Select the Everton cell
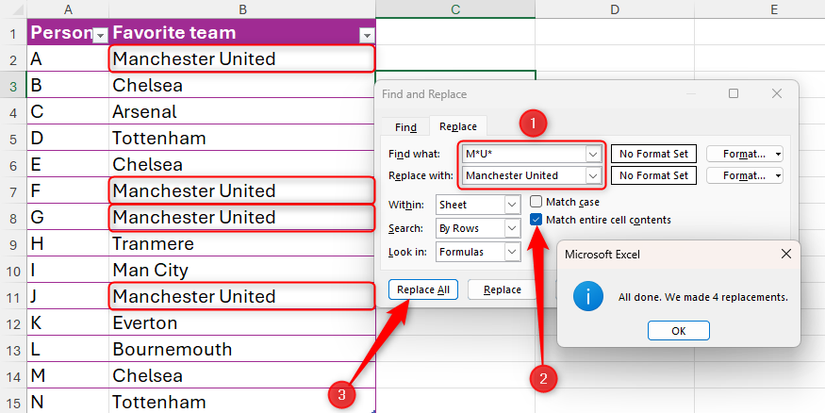 tap(242, 323)
